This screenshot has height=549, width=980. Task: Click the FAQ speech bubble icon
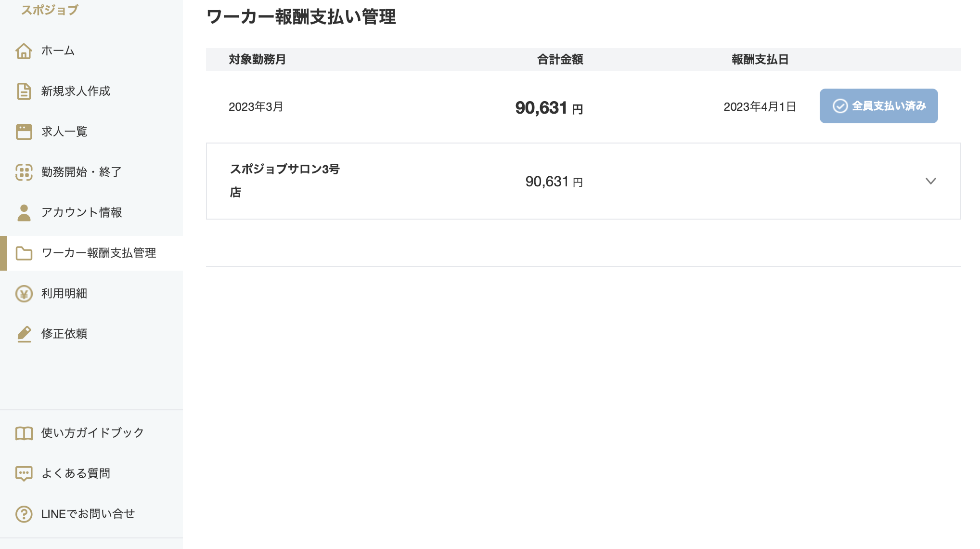(x=24, y=473)
